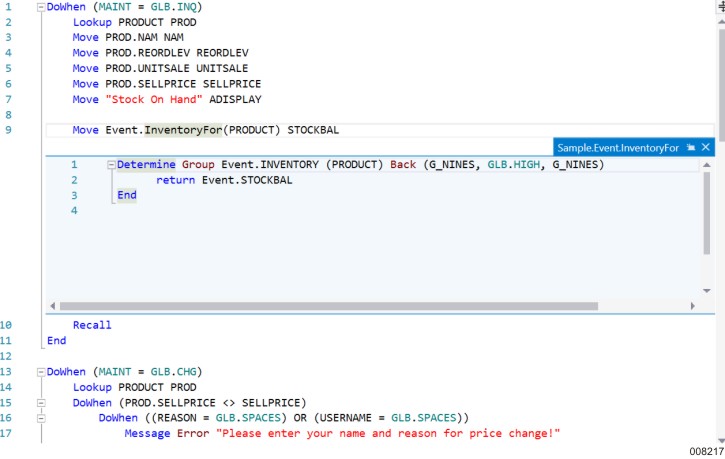The image size is (725, 459).
Task: Click the peek window horizontal scroll right arrow
Action: pyautogui.click(x=693, y=306)
